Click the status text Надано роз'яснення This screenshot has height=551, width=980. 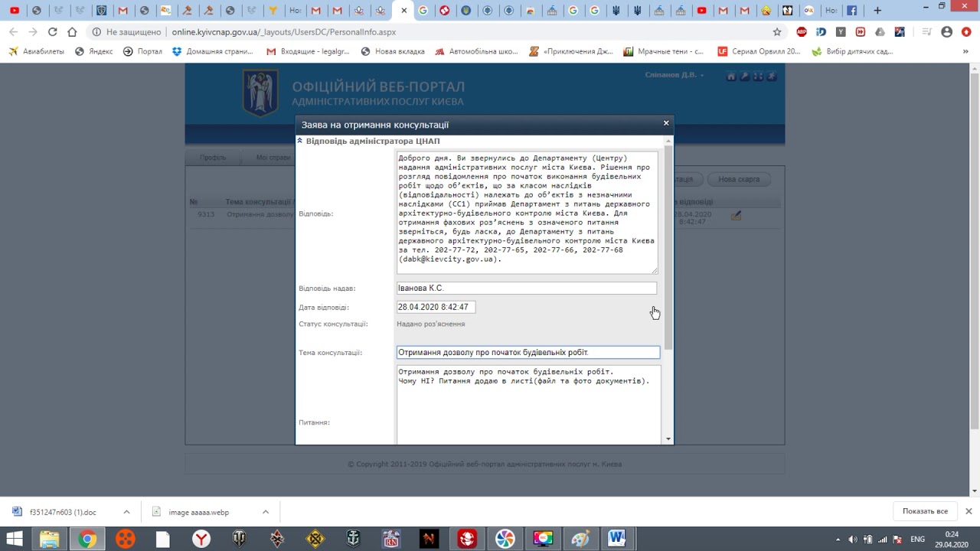(x=431, y=324)
